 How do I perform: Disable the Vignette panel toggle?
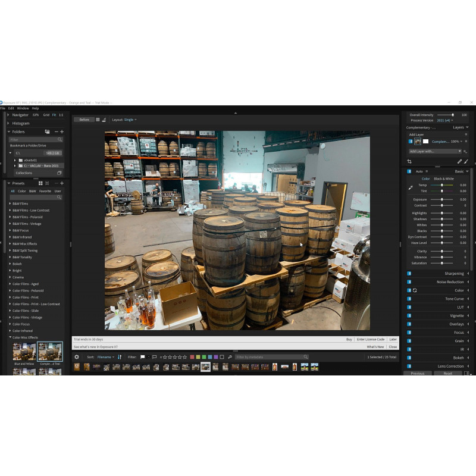coord(409,316)
